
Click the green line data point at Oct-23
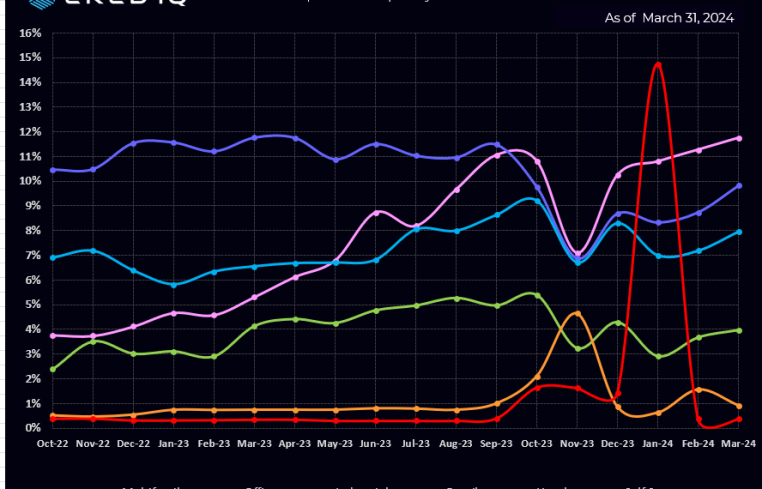point(537,295)
